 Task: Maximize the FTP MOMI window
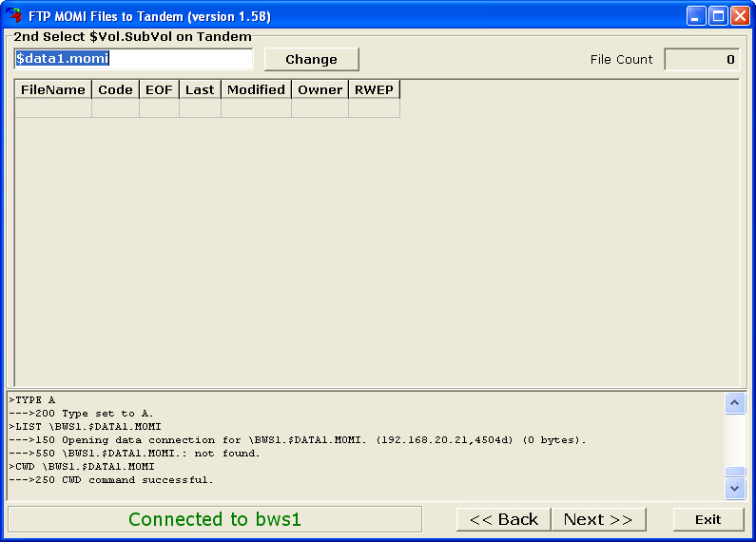click(719, 16)
